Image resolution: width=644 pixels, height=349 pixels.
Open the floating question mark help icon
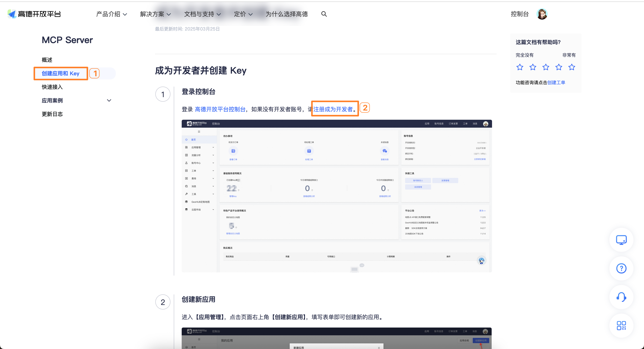pos(621,268)
